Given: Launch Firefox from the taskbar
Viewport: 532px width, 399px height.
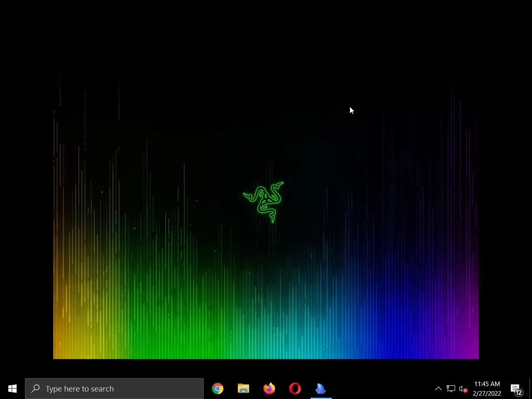Looking at the screenshot, I should (x=269, y=389).
